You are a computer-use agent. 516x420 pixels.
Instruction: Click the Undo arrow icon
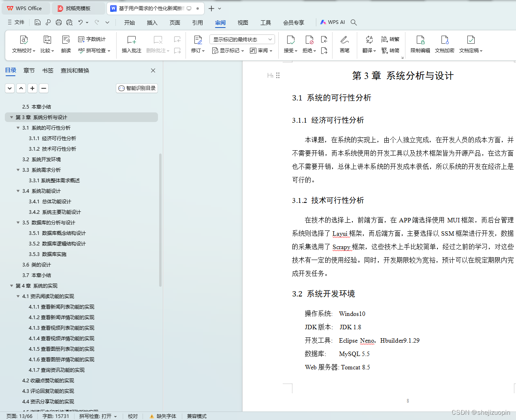81,22
